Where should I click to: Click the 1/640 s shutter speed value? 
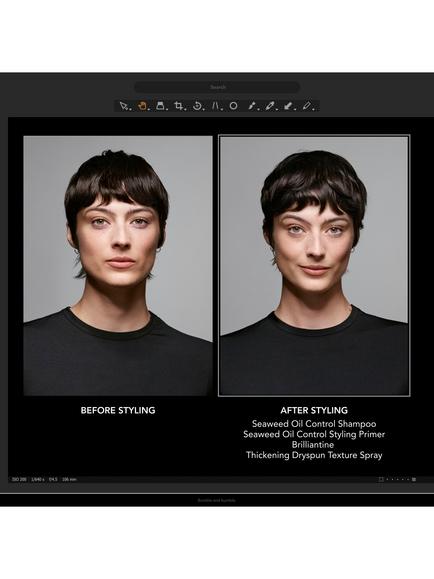pyautogui.click(x=38, y=479)
